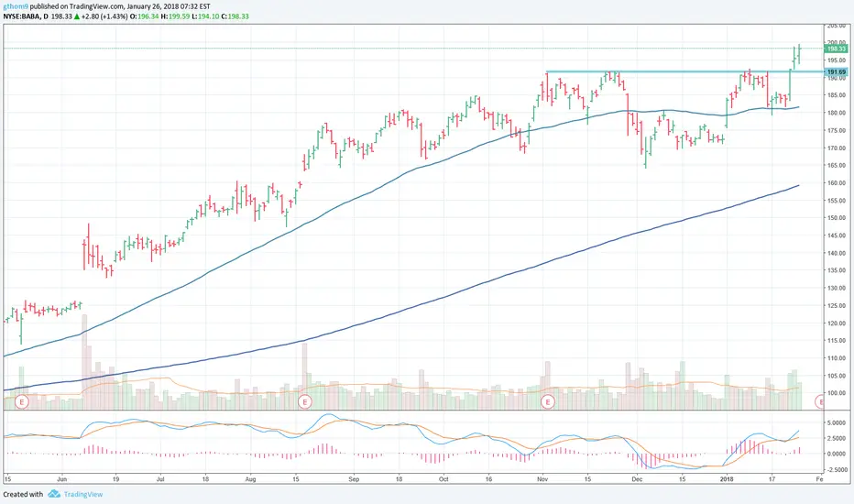Click the Jun date label
854x504 pixels.
(x=61, y=479)
